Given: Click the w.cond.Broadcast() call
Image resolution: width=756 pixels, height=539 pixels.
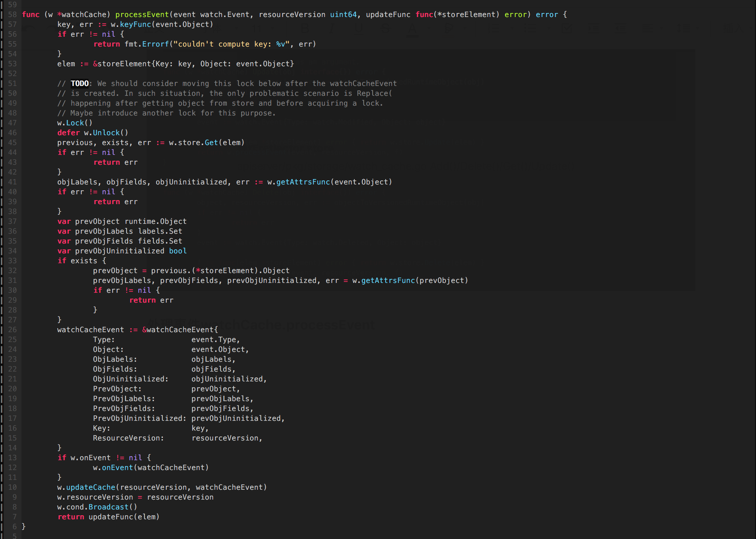Looking at the screenshot, I should click(97, 507).
